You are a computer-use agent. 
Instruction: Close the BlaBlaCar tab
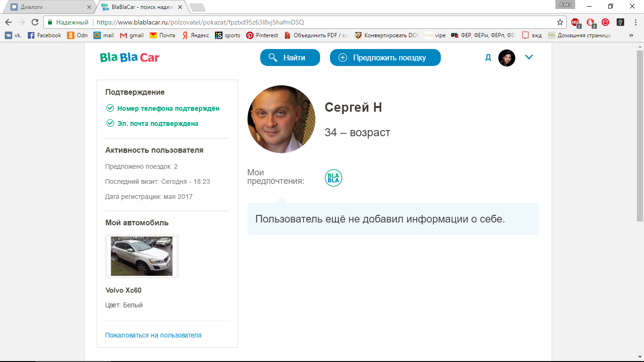[x=180, y=7]
